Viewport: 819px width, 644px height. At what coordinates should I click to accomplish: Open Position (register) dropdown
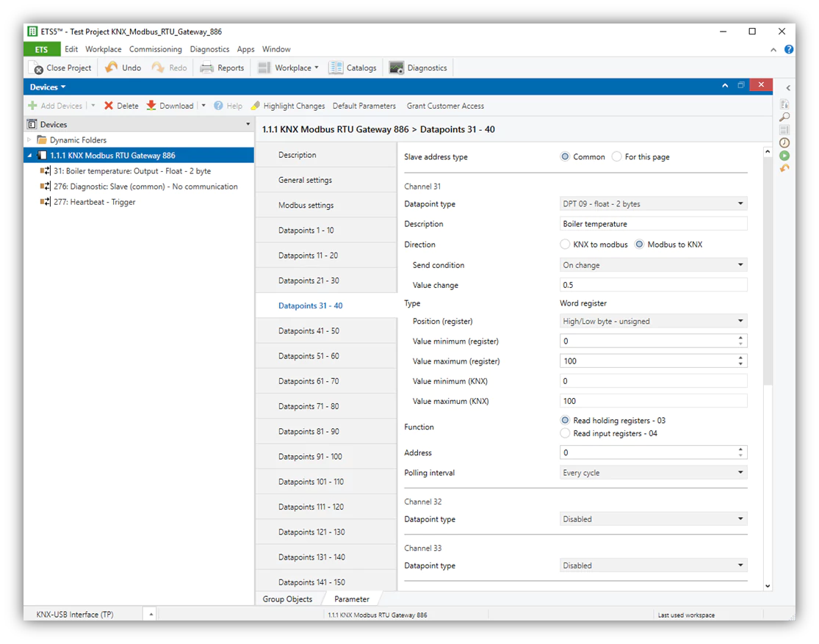coord(653,321)
